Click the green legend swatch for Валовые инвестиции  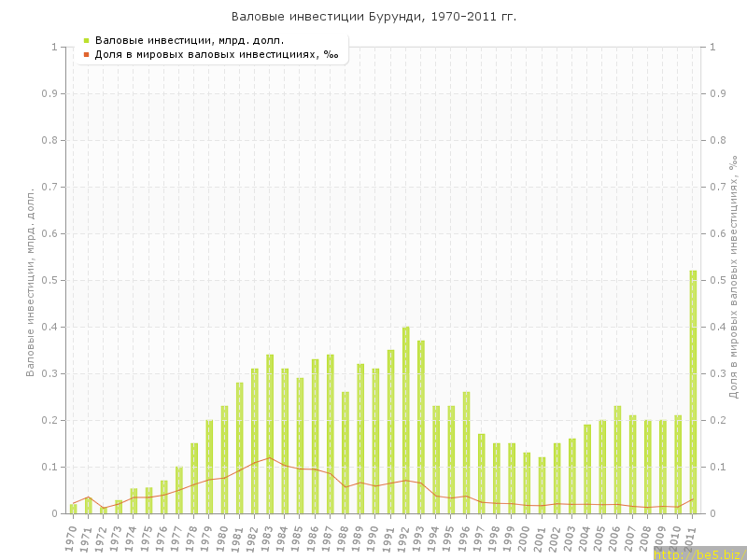tap(86, 40)
